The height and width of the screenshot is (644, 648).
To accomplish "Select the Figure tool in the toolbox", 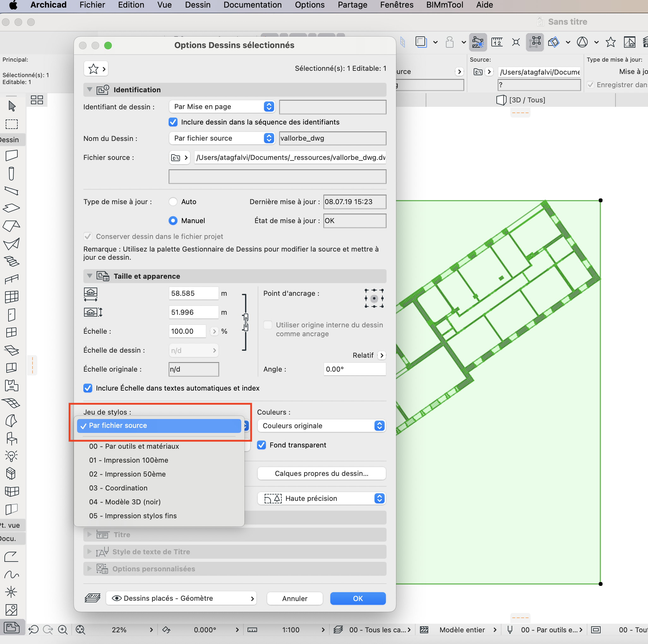I will [12, 610].
